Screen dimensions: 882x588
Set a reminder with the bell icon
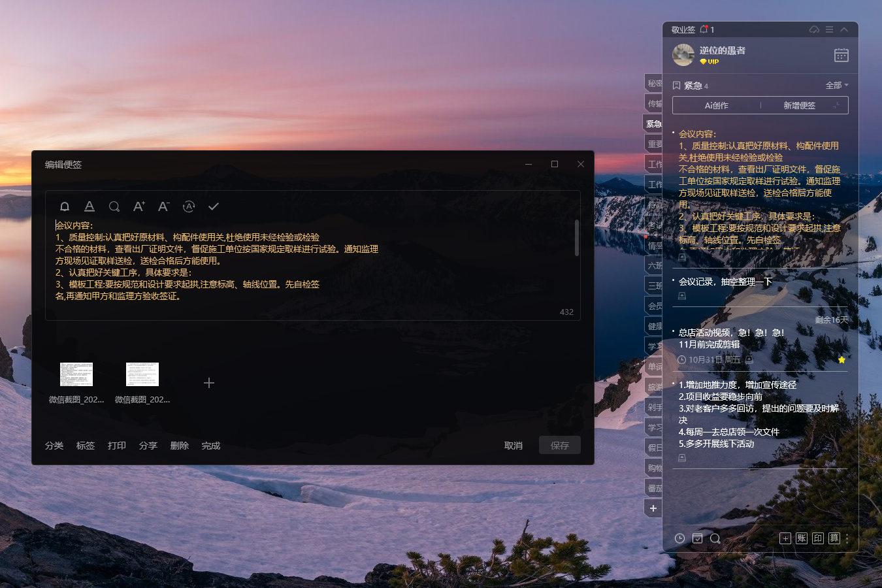[65, 206]
